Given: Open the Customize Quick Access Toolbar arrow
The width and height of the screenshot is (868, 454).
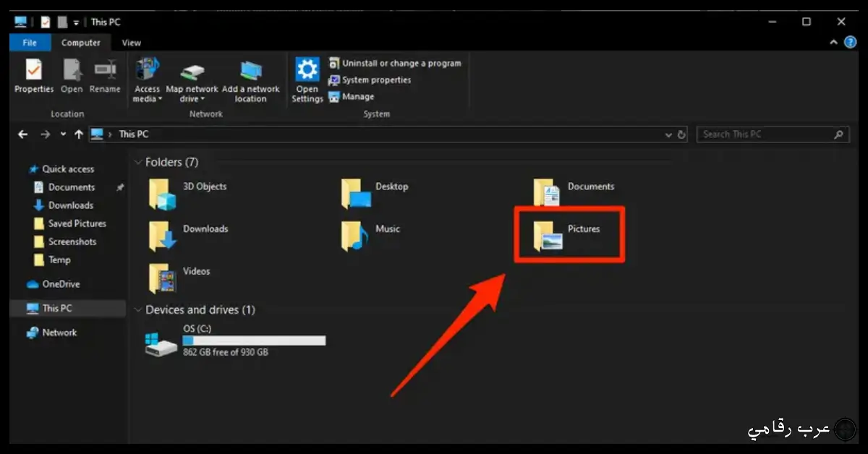Looking at the screenshot, I should coord(77,22).
